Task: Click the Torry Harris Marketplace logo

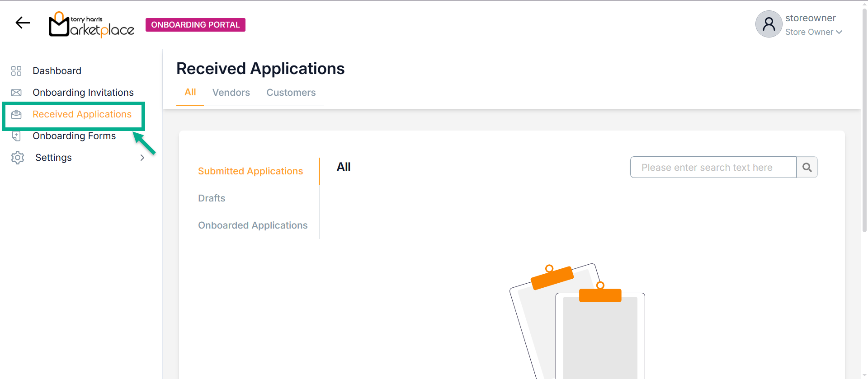Action: coord(91,24)
